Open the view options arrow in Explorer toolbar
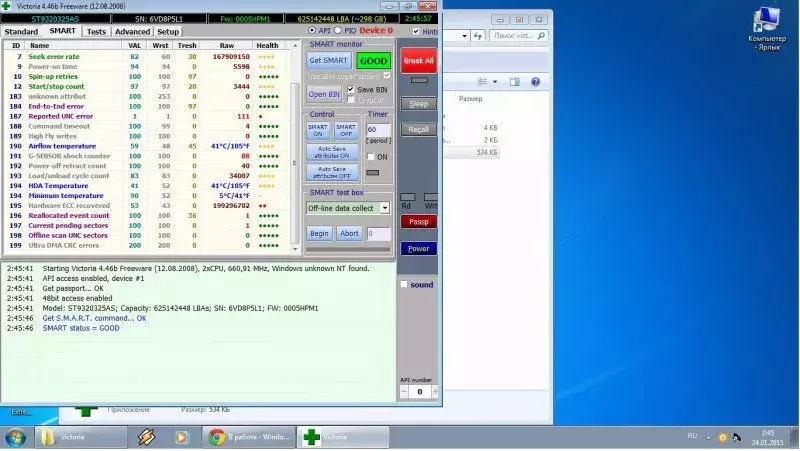 [495, 82]
